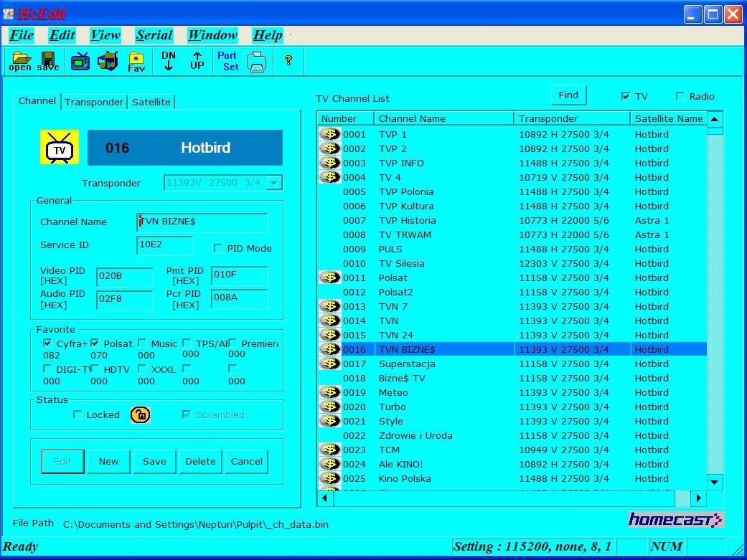Screen dimensions: 747x560
Task: Click into the Video PID field
Action: click(x=125, y=277)
